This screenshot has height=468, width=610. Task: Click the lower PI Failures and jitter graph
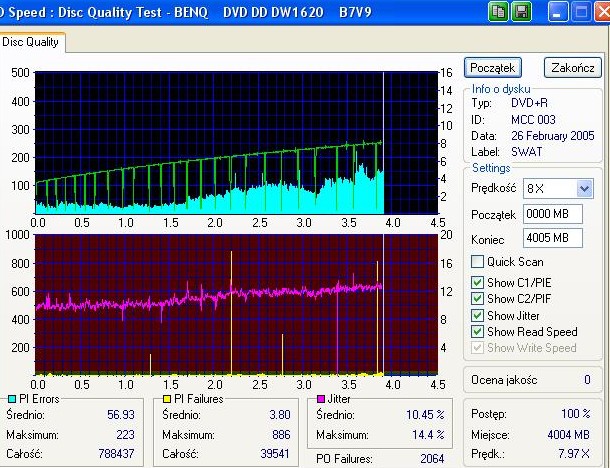[237, 305]
